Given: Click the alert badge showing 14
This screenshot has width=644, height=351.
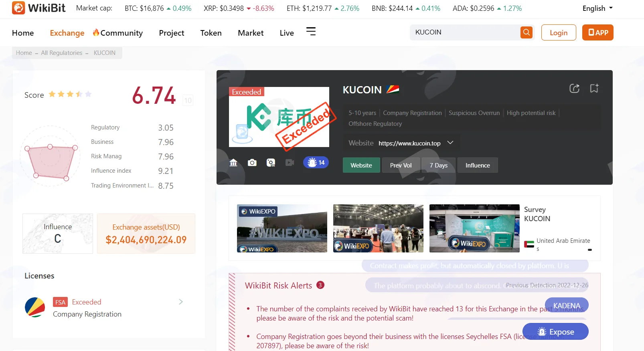Looking at the screenshot, I should (x=316, y=162).
